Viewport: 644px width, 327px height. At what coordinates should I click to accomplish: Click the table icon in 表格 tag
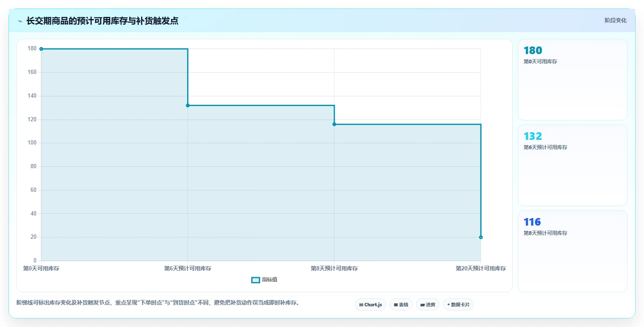pos(396,305)
